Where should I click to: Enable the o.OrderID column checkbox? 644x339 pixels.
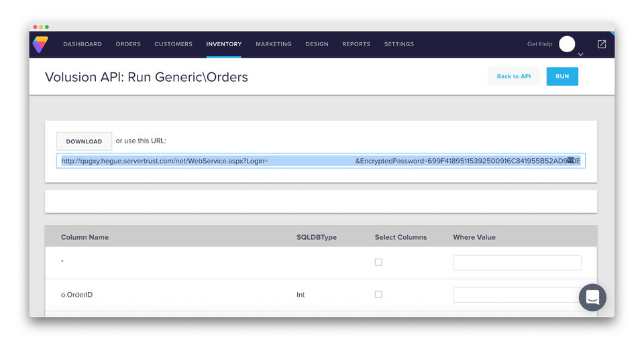click(x=378, y=294)
